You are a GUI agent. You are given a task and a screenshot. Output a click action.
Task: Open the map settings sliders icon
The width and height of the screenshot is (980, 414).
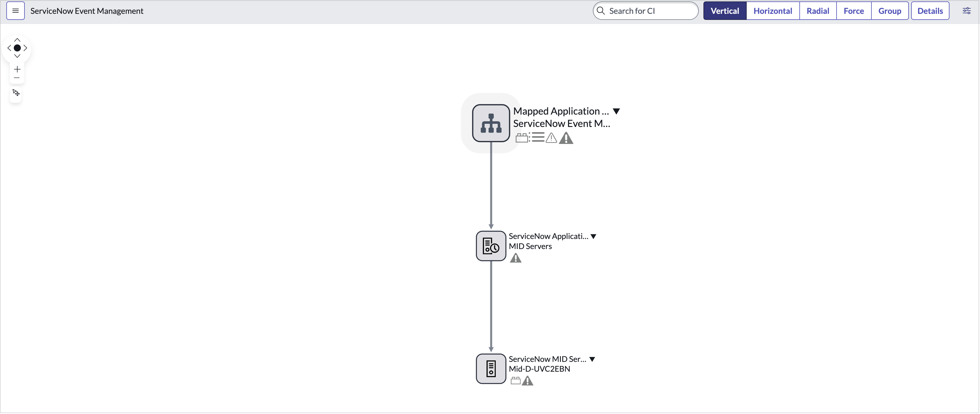click(x=966, y=11)
